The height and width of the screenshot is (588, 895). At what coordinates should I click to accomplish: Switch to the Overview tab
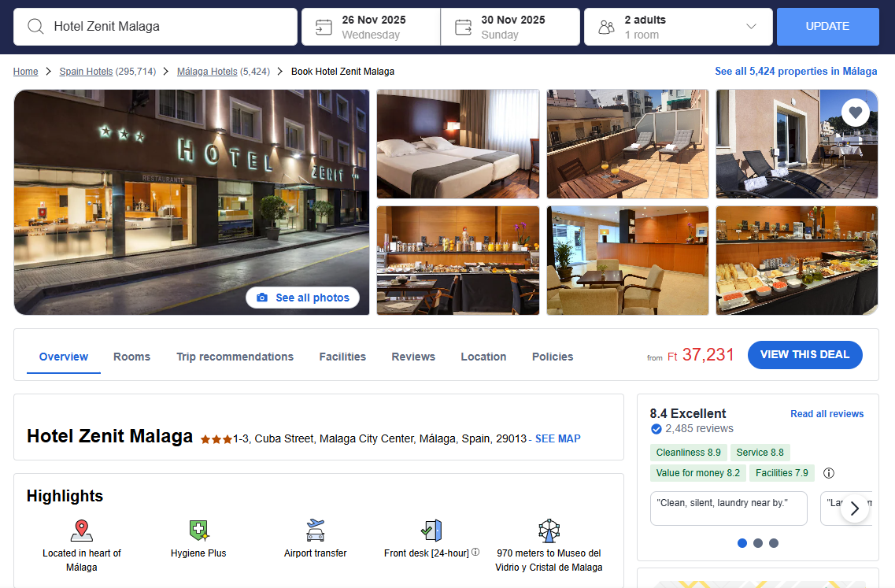point(63,357)
